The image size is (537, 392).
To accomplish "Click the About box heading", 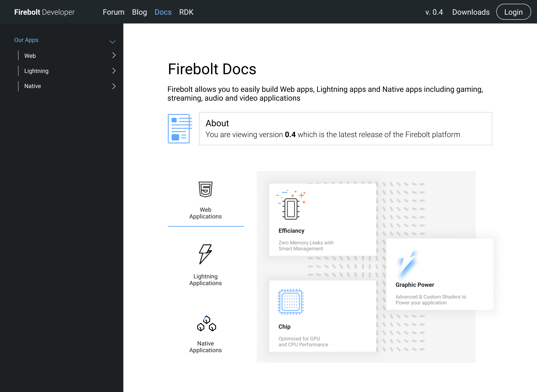I will [217, 123].
